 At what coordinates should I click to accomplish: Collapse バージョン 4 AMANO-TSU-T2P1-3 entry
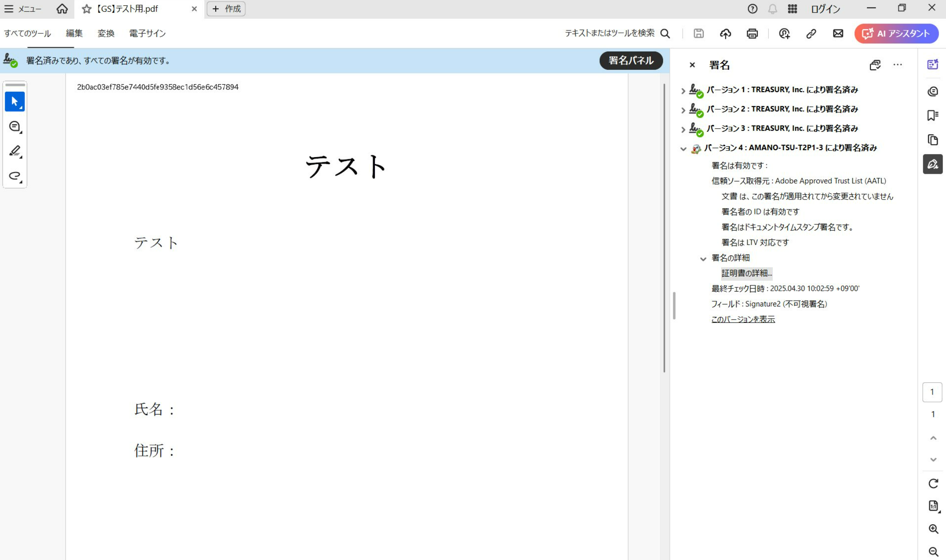click(683, 148)
